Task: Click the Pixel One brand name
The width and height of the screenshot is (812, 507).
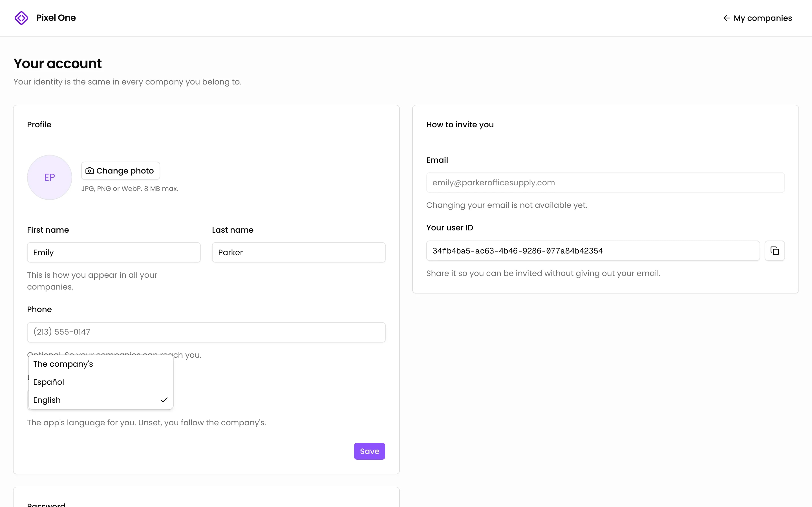Action: click(x=56, y=18)
